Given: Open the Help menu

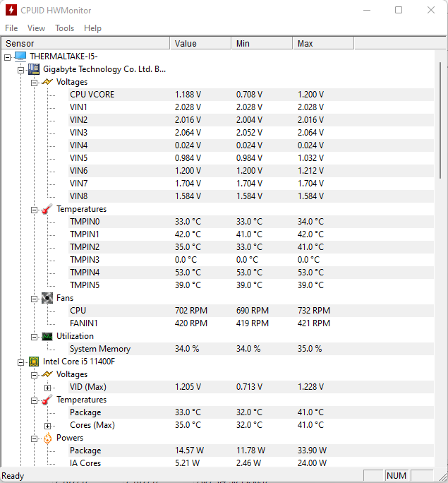Looking at the screenshot, I should tap(92, 28).
